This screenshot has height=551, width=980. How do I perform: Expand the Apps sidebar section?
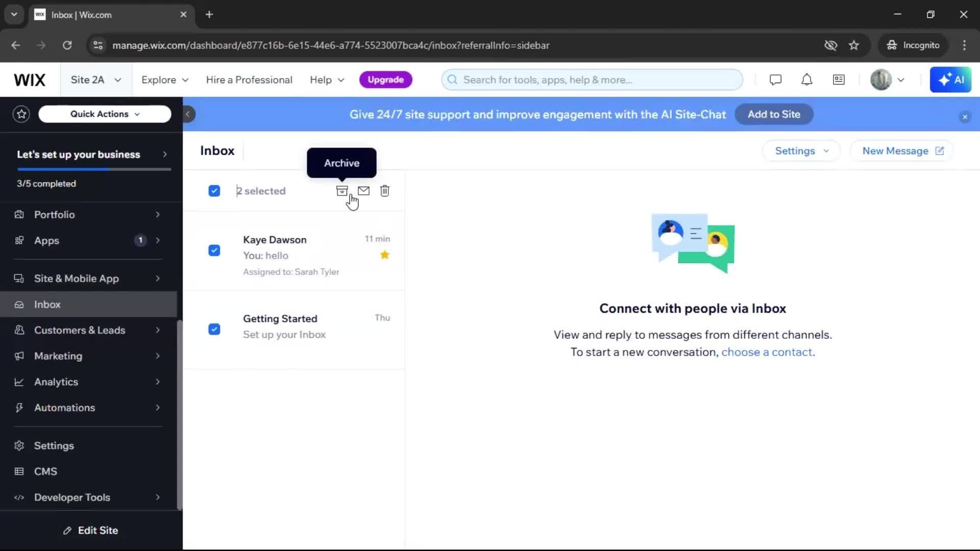pyautogui.click(x=88, y=240)
